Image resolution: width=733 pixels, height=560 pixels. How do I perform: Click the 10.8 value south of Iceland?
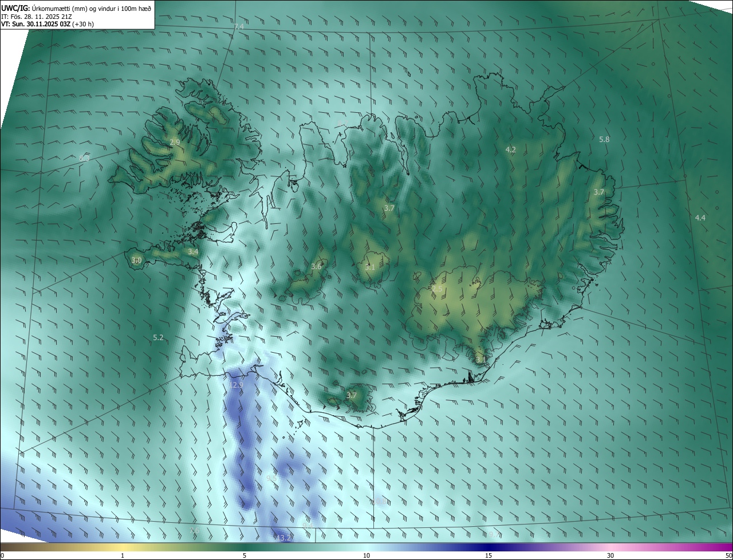tap(380, 502)
